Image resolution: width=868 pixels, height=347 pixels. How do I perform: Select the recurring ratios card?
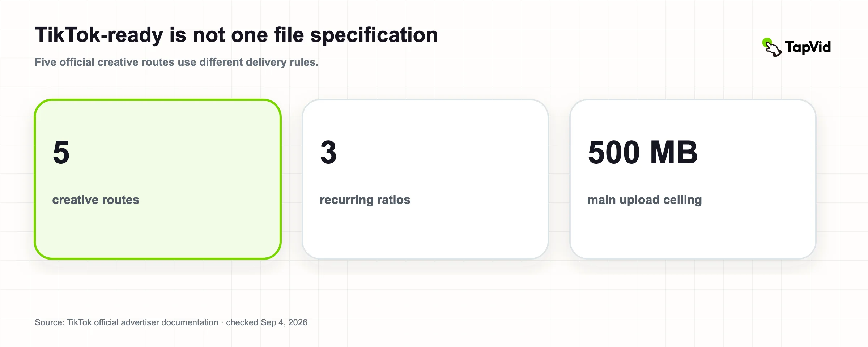tap(425, 179)
